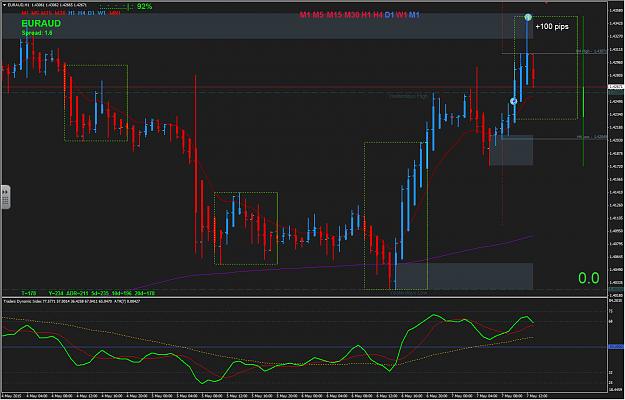Click the large green 0.0 value
This screenshot has height=400, width=625.
589,278
